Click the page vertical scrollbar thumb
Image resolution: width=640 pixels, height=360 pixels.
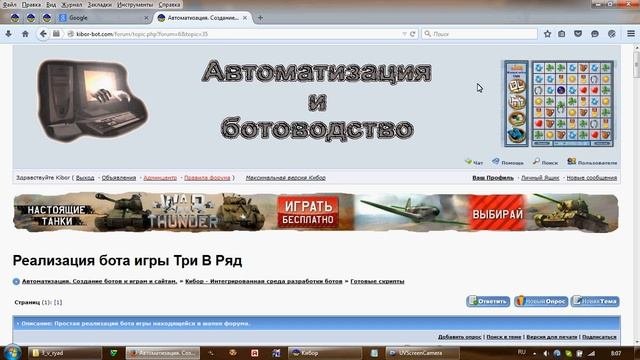click(x=636, y=63)
